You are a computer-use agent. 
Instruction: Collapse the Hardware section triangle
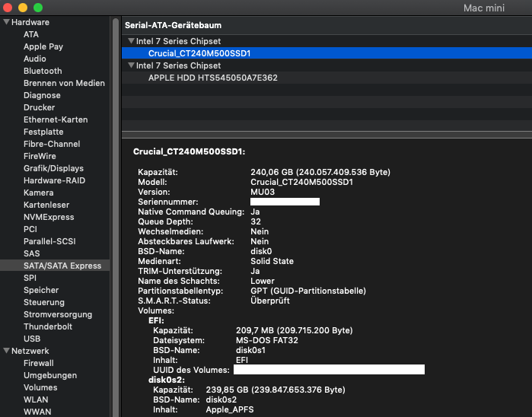coord(6,22)
